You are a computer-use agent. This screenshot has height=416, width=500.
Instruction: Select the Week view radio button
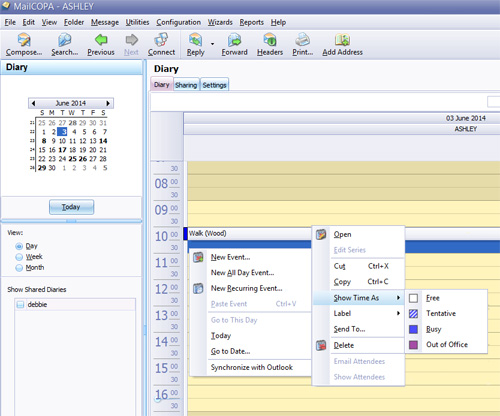[x=19, y=257]
